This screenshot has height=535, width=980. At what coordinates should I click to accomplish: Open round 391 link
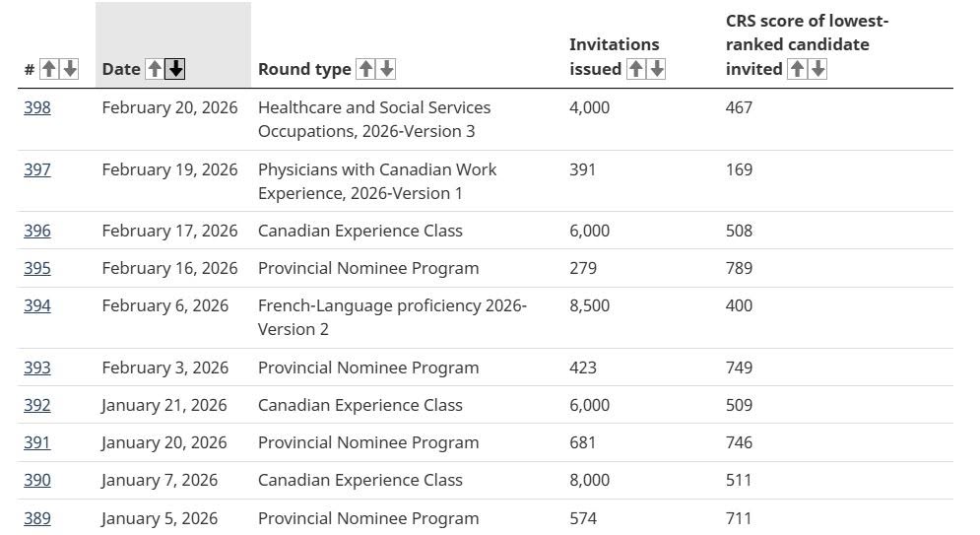coord(36,442)
